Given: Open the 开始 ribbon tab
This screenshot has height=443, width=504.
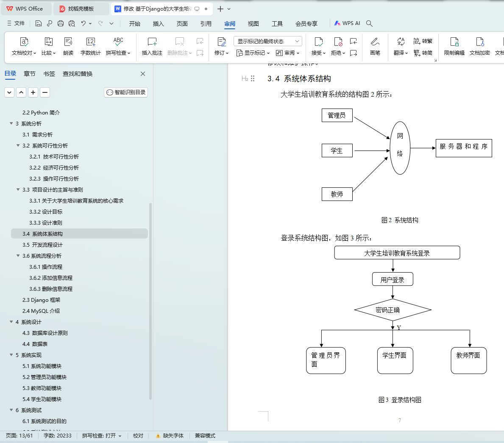Looking at the screenshot, I should pos(135,23).
